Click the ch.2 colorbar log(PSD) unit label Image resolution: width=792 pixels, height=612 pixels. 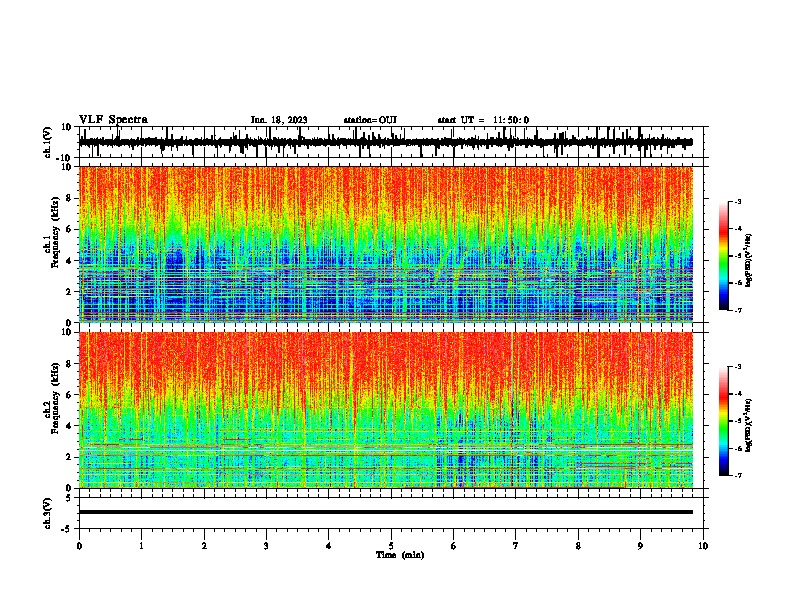[x=749, y=425]
